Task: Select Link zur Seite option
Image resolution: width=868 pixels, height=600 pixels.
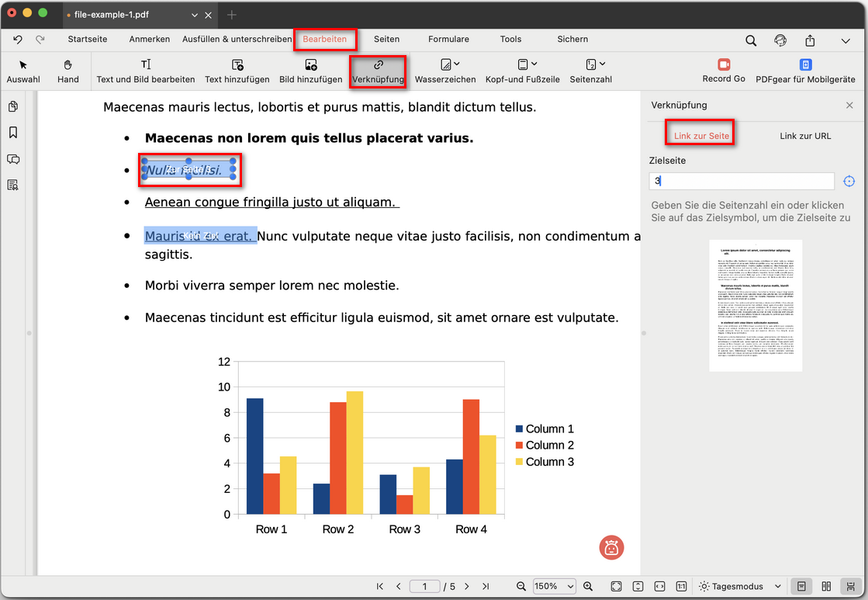Action: [x=701, y=136]
